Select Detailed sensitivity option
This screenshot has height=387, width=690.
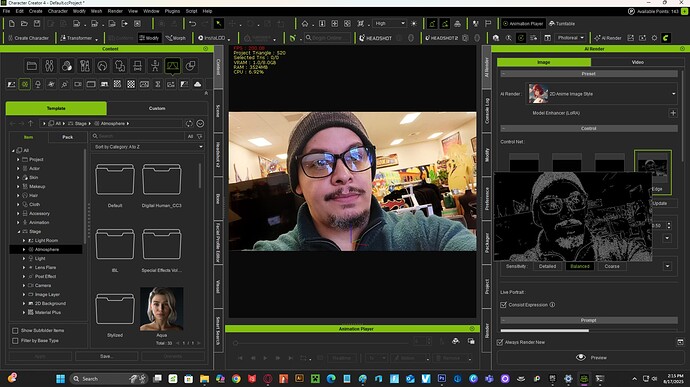547,266
